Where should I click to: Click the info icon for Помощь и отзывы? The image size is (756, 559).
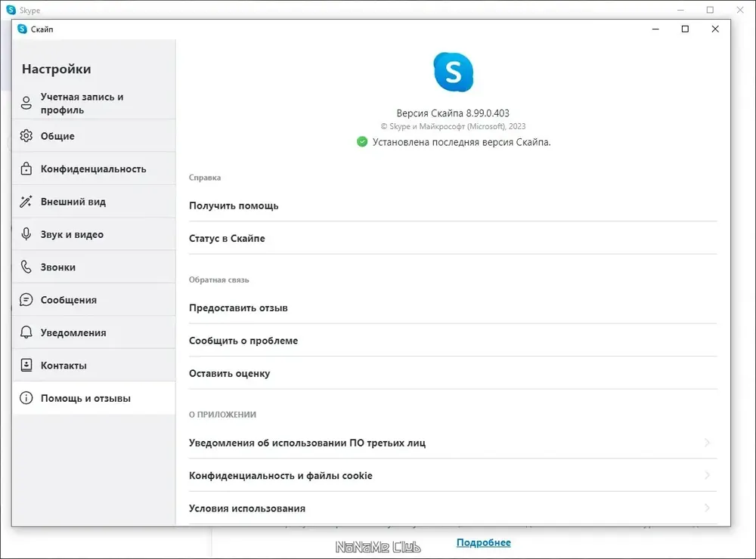[x=26, y=398]
